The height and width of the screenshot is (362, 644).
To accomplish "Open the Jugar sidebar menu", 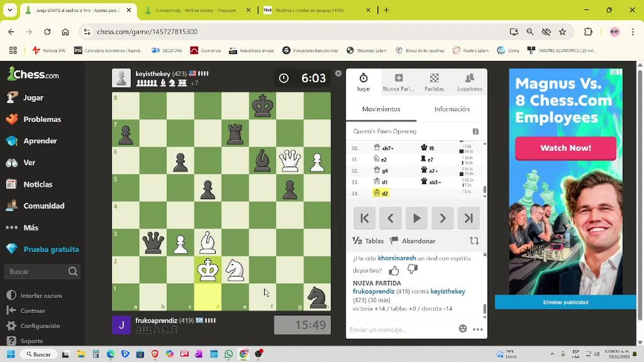I will [33, 98].
